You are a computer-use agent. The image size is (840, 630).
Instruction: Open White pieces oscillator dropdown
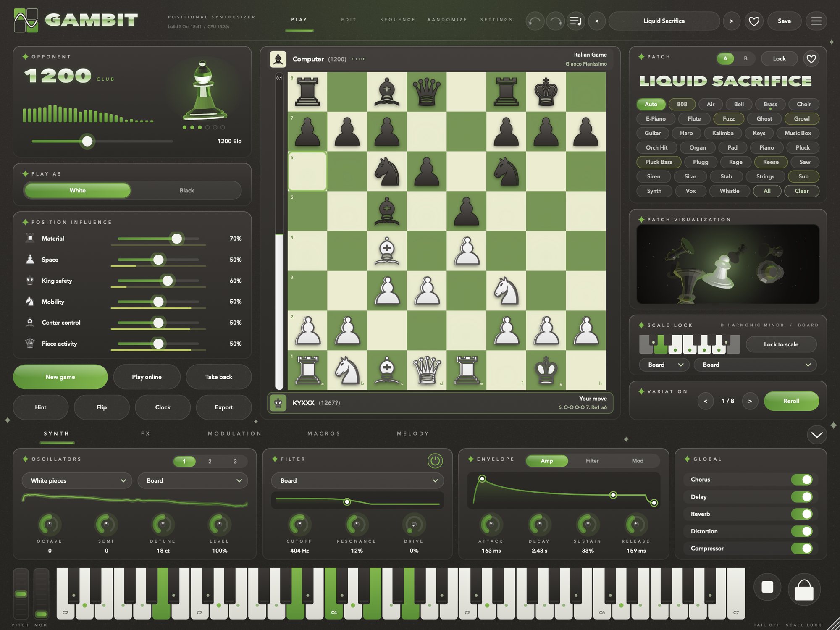[x=77, y=480]
